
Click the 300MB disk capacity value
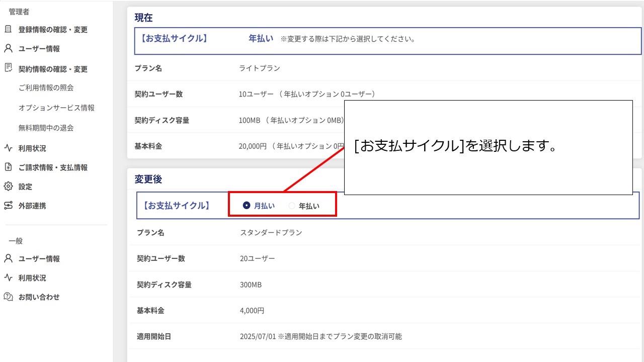tap(251, 285)
